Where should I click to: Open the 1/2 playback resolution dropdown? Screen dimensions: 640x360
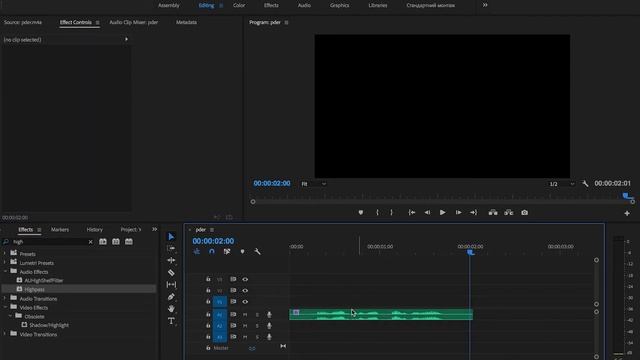click(x=562, y=184)
